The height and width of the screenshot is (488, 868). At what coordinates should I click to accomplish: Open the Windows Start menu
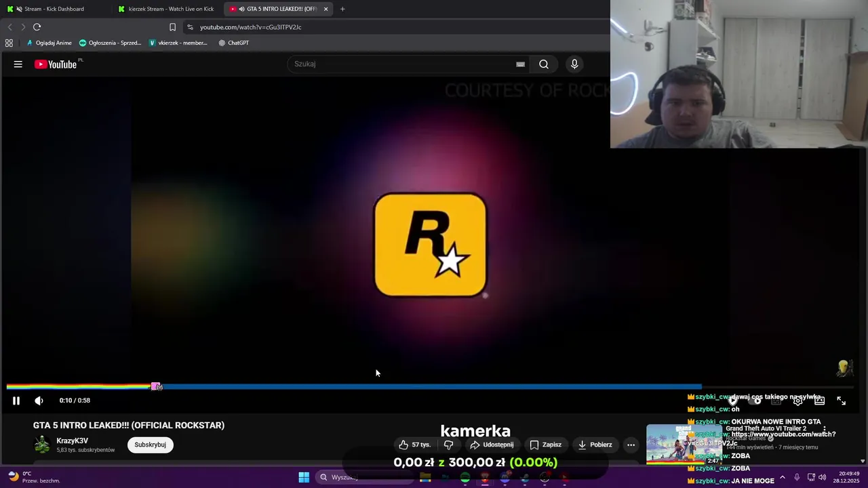304,477
